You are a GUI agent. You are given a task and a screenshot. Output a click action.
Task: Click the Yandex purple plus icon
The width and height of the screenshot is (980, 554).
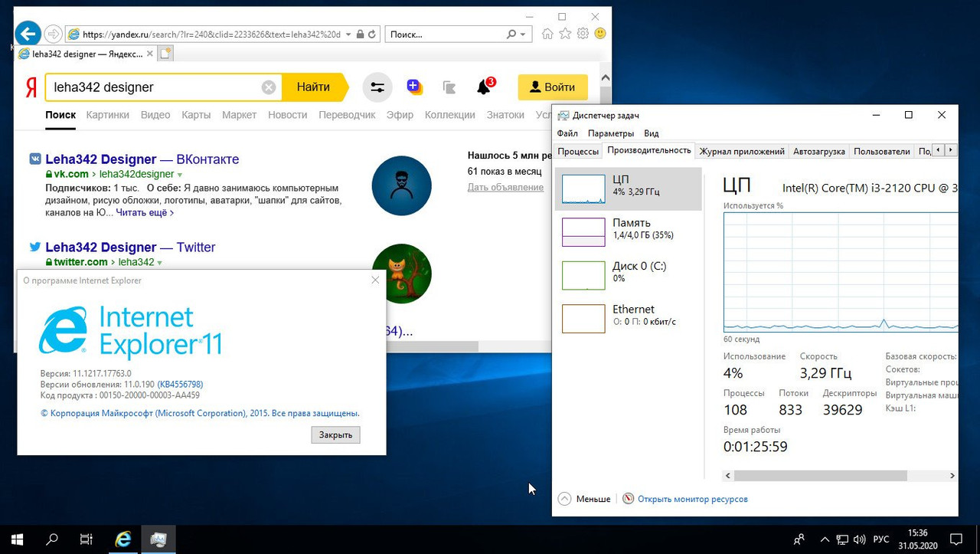[414, 87]
